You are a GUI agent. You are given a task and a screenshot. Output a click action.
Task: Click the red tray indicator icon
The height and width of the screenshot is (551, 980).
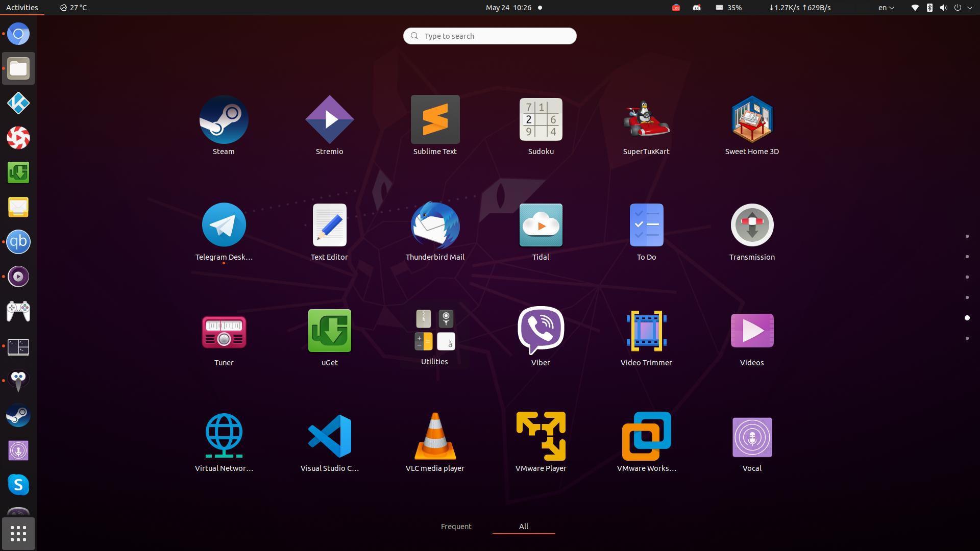(676, 8)
